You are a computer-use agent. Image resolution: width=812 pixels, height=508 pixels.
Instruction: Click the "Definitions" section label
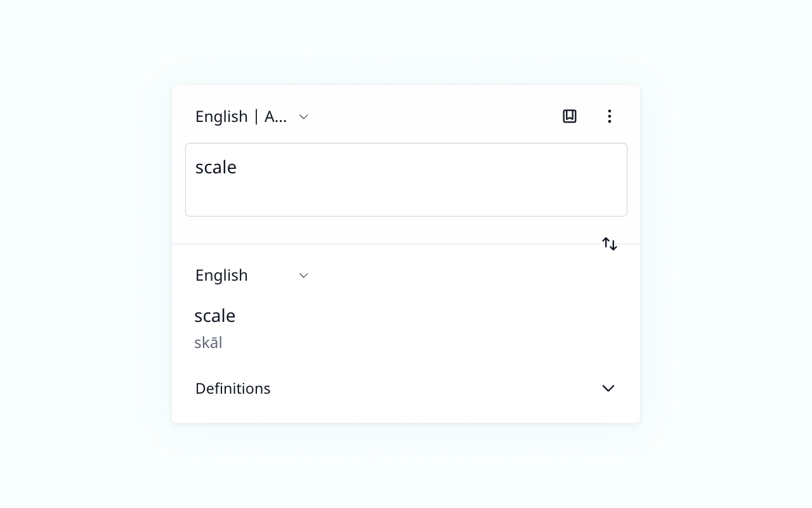(233, 389)
